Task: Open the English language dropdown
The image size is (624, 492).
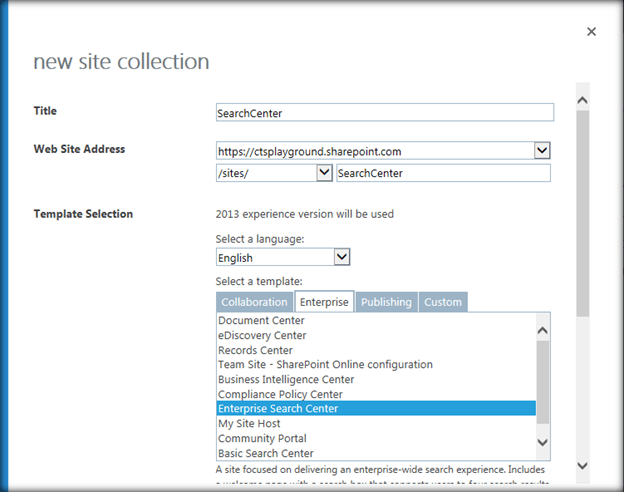Action: [341, 258]
